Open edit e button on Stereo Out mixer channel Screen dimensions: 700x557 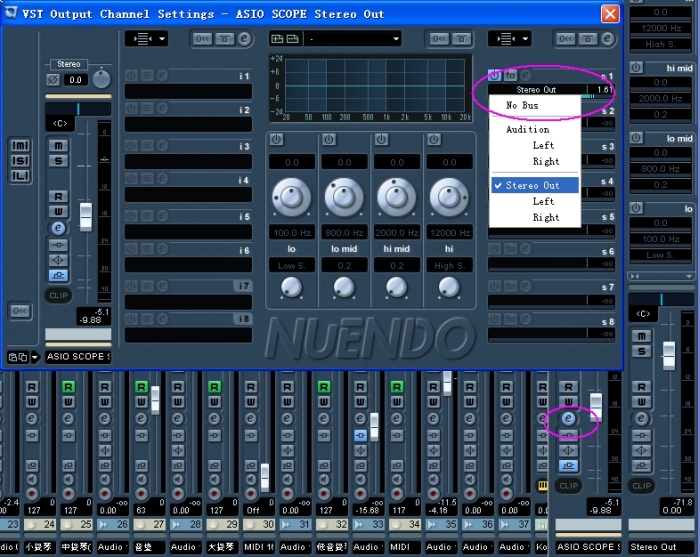(641, 418)
